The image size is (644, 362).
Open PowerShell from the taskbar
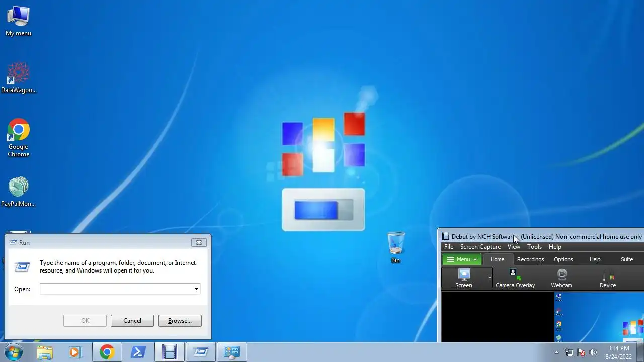(x=138, y=352)
